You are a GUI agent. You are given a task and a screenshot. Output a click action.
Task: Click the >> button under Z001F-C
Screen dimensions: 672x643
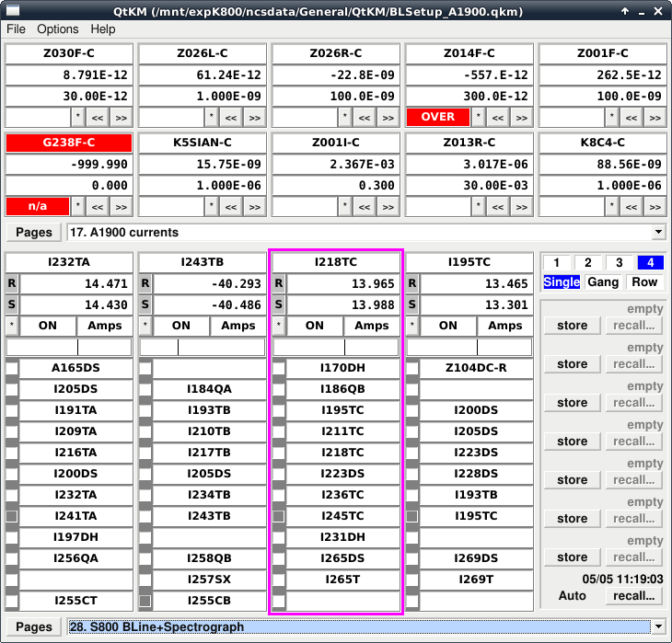[655, 118]
